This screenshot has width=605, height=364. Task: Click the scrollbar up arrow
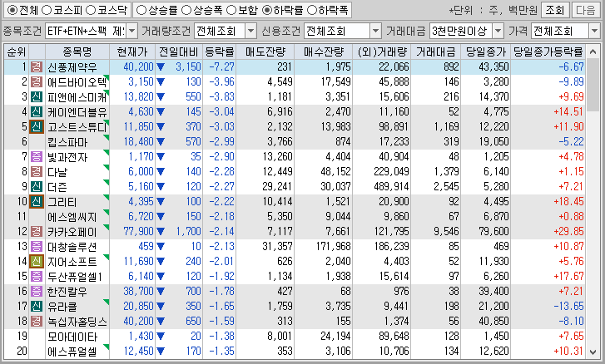tap(593, 52)
